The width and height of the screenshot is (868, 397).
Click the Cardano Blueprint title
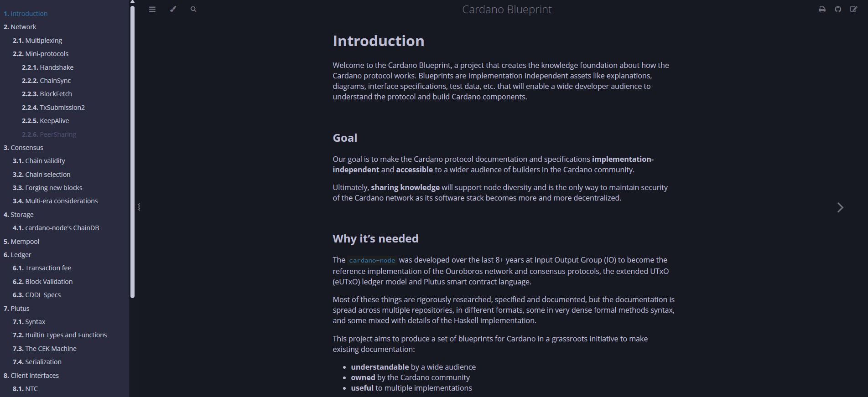(507, 10)
